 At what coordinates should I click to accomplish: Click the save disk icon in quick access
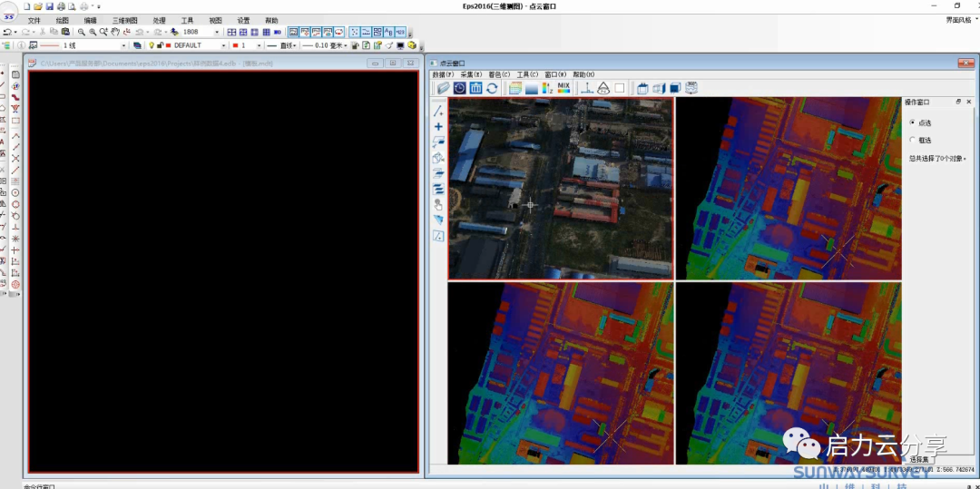click(49, 5)
